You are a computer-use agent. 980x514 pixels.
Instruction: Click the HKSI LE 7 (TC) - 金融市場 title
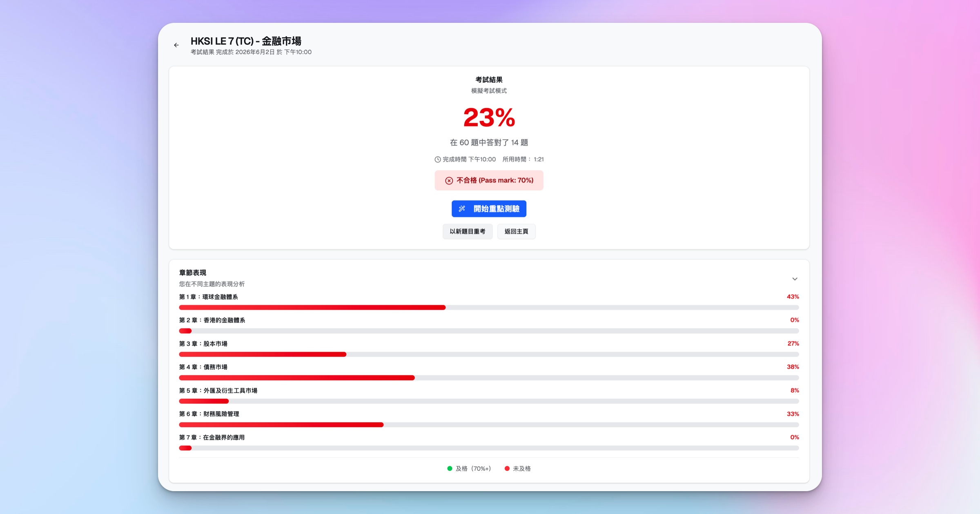click(246, 41)
